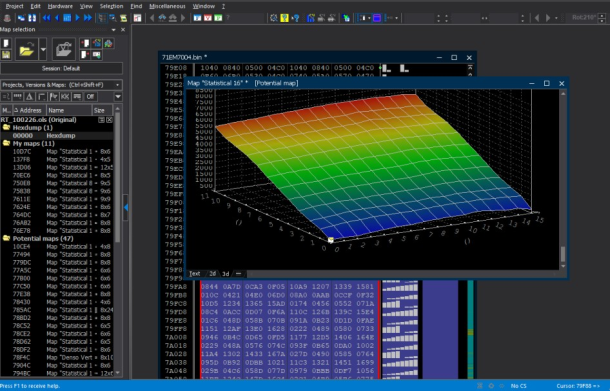Click the new blank project icon
Image resolution: width=610 pixels, height=391 pixels.
[6, 44]
